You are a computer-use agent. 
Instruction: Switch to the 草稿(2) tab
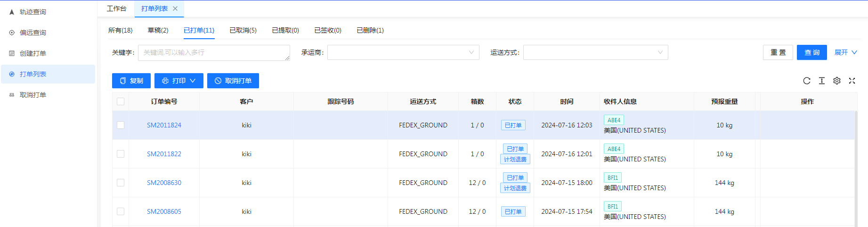pyautogui.click(x=158, y=30)
